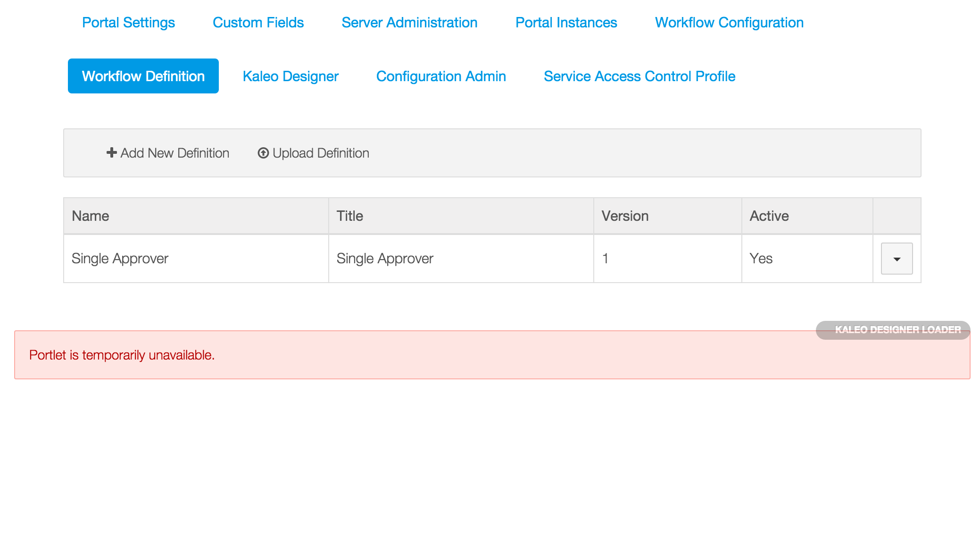Screen dimensions: 980x553
Task: Click Single Approver in the Name column
Action: pos(120,259)
